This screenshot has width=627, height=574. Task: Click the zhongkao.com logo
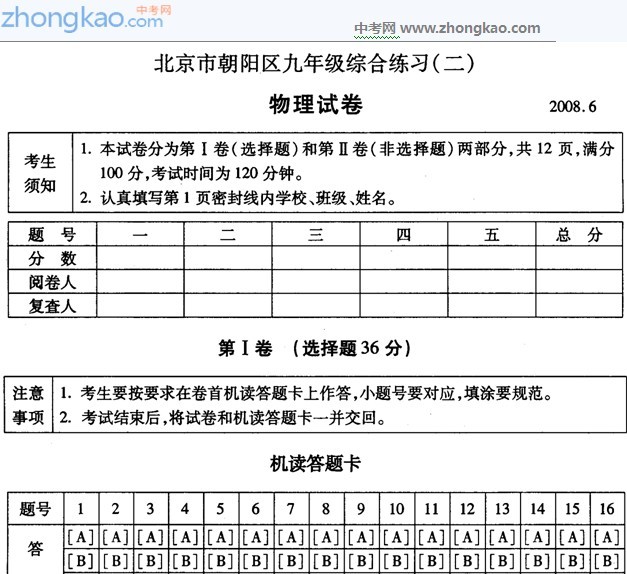point(86,18)
